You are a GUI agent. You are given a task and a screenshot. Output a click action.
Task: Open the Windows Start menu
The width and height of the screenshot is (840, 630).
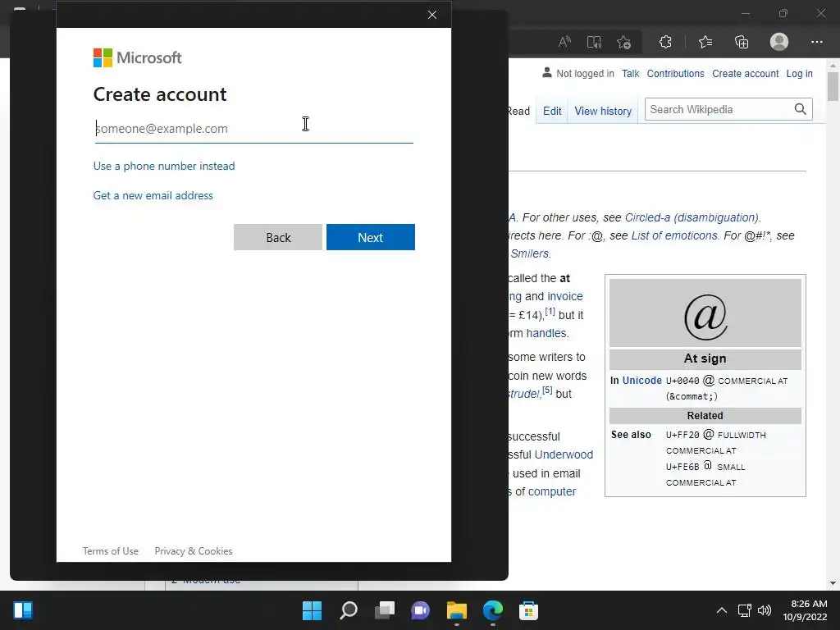[312, 610]
